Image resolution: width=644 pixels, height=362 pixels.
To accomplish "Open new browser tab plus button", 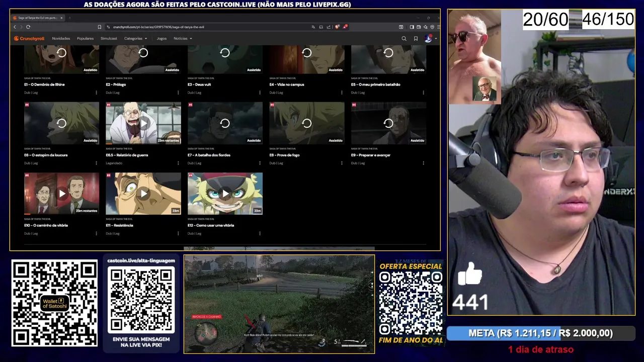I will (69, 18).
